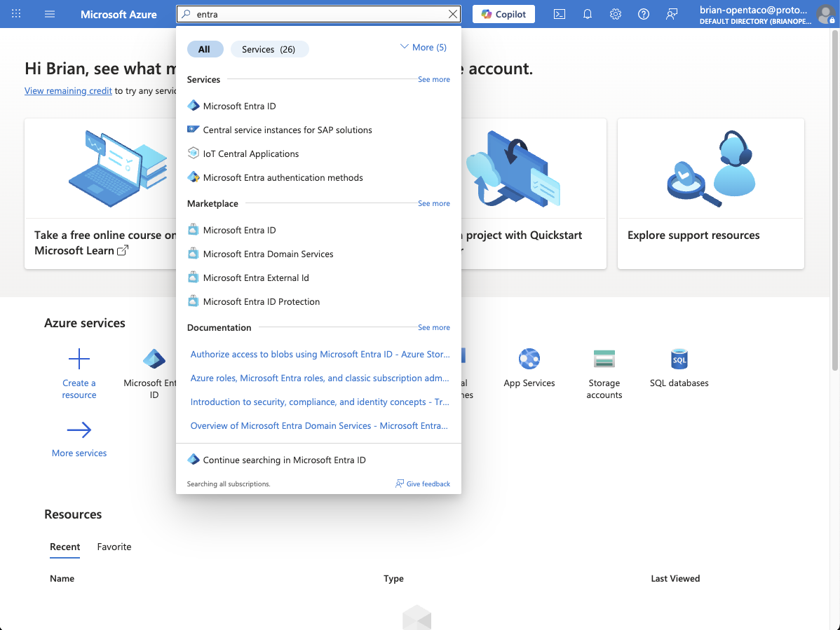Open Microsoft Entra Domain Services marketplace item

[318, 254]
